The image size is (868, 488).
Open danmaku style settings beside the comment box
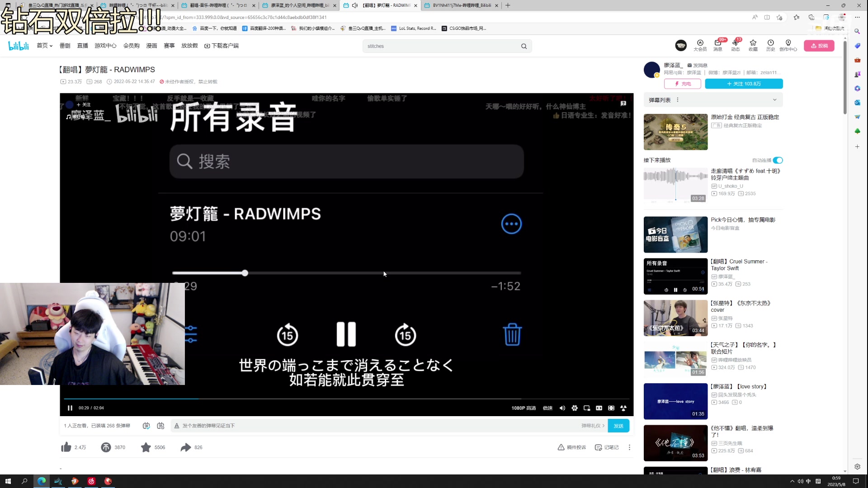[x=160, y=425]
